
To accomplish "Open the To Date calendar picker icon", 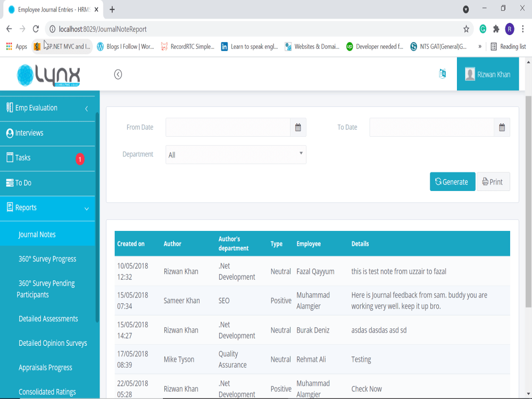I will click(x=502, y=127).
